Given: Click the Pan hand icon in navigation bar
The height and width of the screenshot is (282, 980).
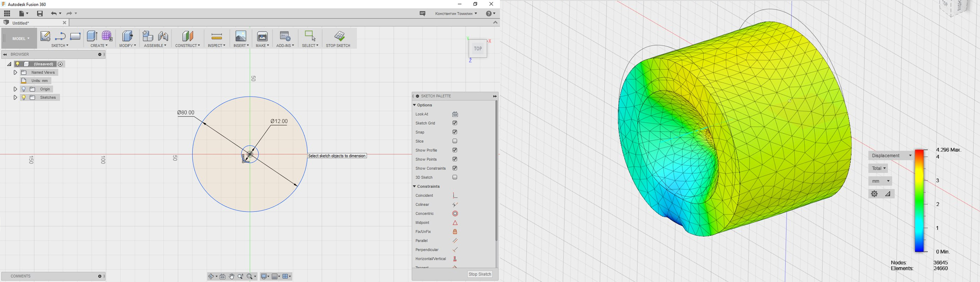Looking at the screenshot, I should click(x=232, y=277).
